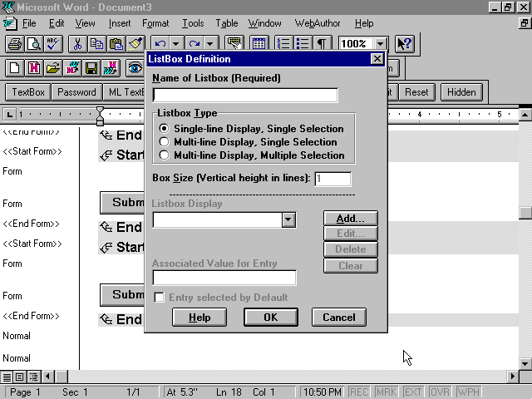Click the Save diskette icon
Screen dimensions: 532x399
(x=91, y=68)
